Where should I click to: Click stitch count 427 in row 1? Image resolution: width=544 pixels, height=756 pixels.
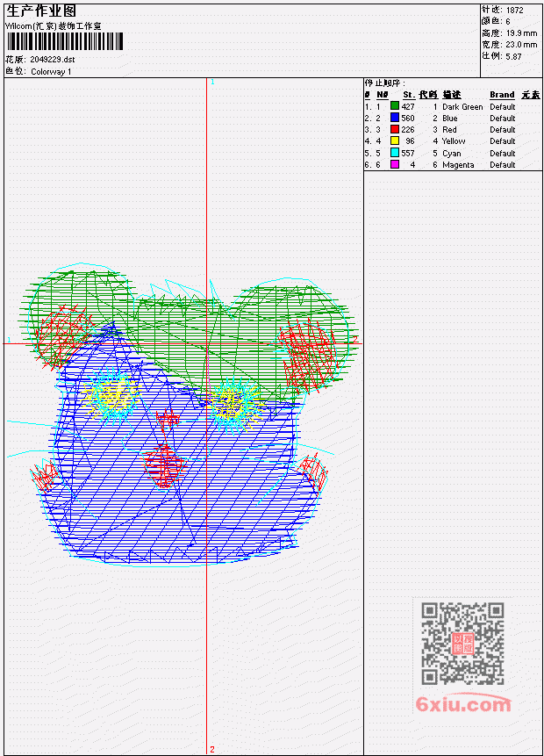pyautogui.click(x=408, y=106)
